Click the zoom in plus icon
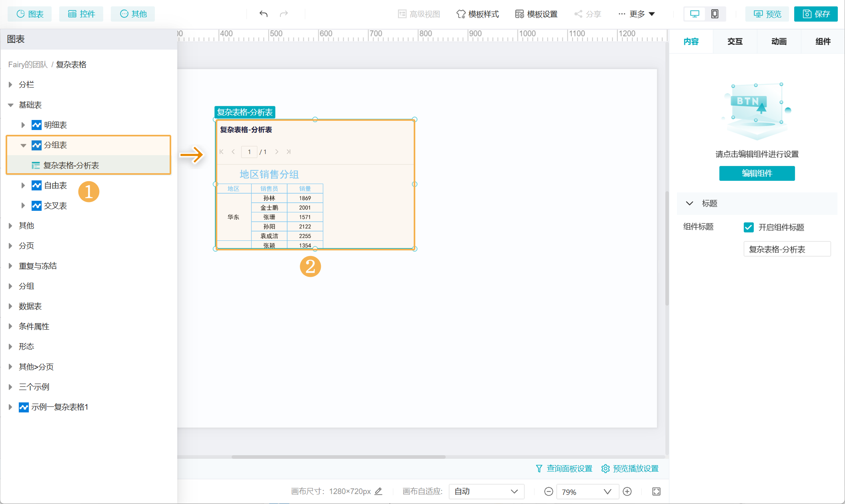 pyautogui.click(x=627, y=492)
